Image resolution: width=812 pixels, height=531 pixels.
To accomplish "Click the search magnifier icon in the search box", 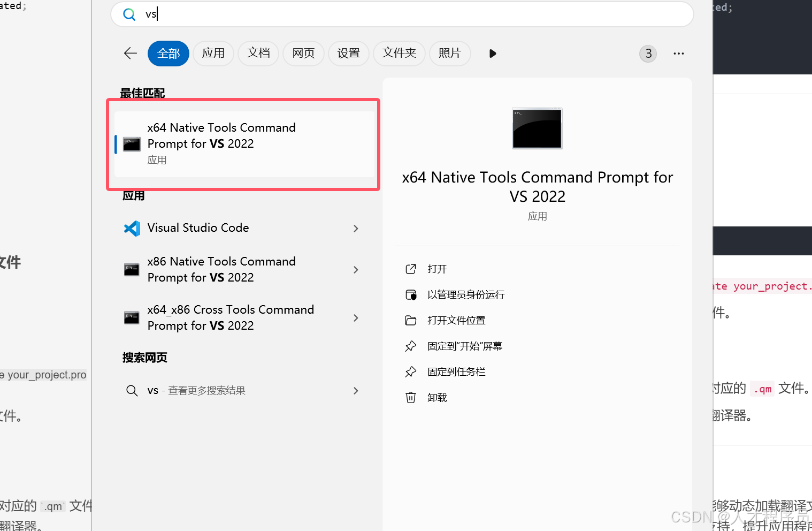I will 129,14.
